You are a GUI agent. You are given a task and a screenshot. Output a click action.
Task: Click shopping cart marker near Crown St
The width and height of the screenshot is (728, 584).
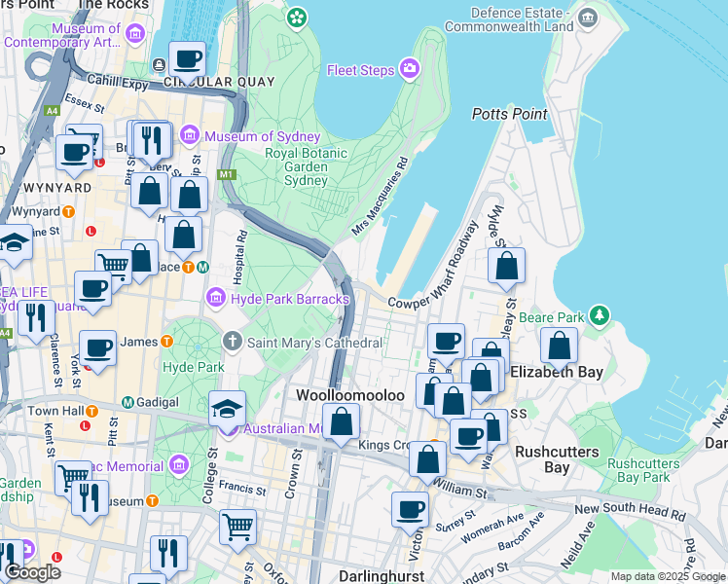(x=237, y=530)
